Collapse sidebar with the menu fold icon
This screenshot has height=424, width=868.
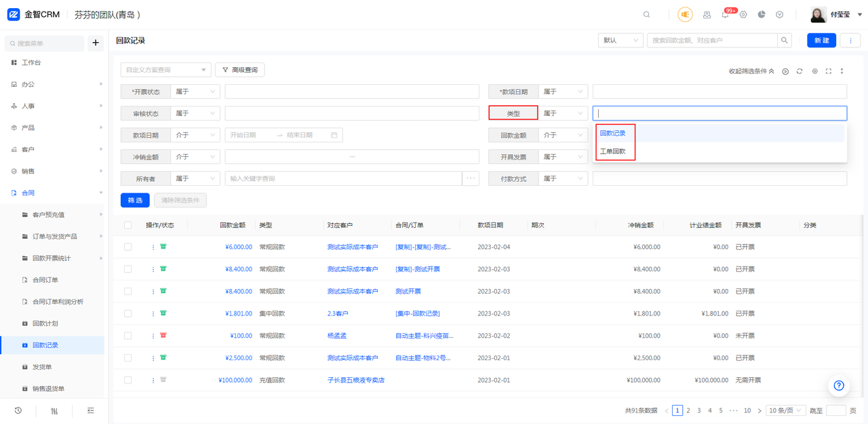(x=90, y=410)
